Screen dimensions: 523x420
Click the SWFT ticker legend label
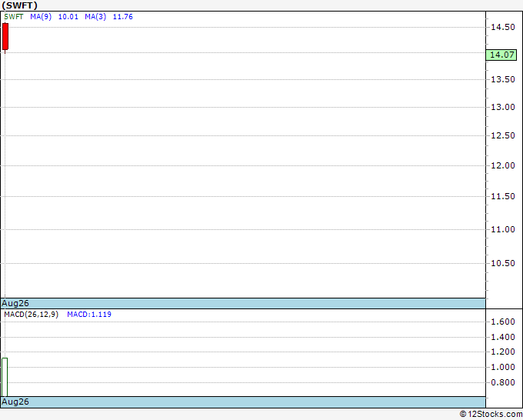click(14, 17)
